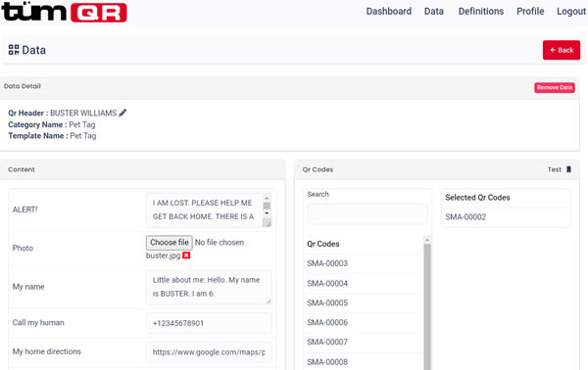The image size is (588, 370).
Task: Click the Call my human phone field
Action: pos(209,323)
